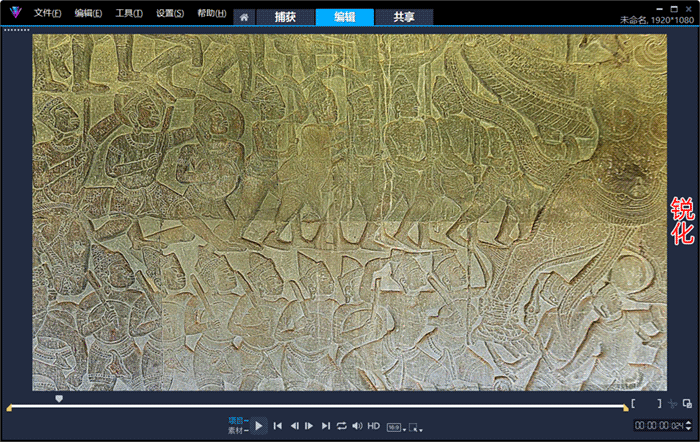Viewport: 700px width, 442px height.
Task: Select 项目 playback mode
Action: click(238, 421)
